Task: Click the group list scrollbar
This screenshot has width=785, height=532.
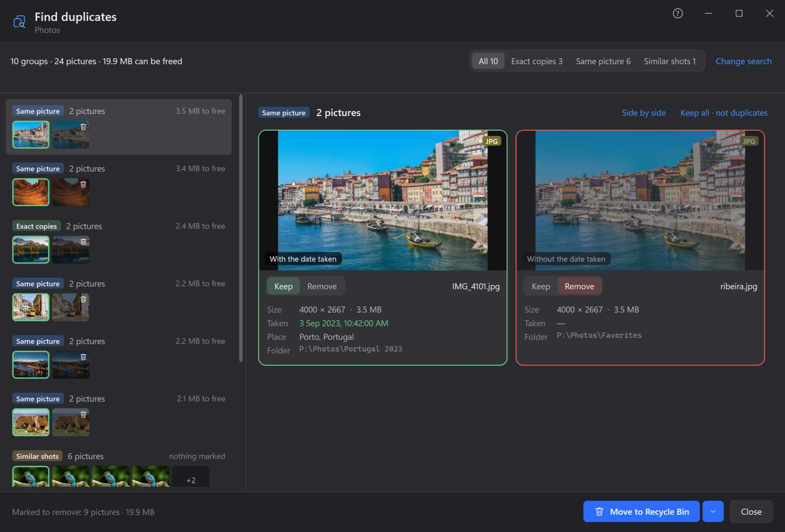Action: pyautogui.click(x=241, y=228)
